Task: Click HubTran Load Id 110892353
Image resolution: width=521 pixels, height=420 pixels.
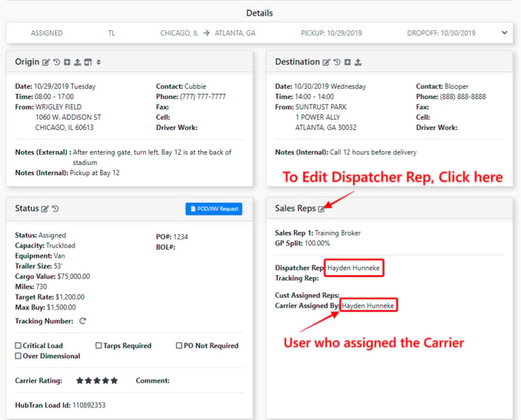Action: [x=89, y=405]
